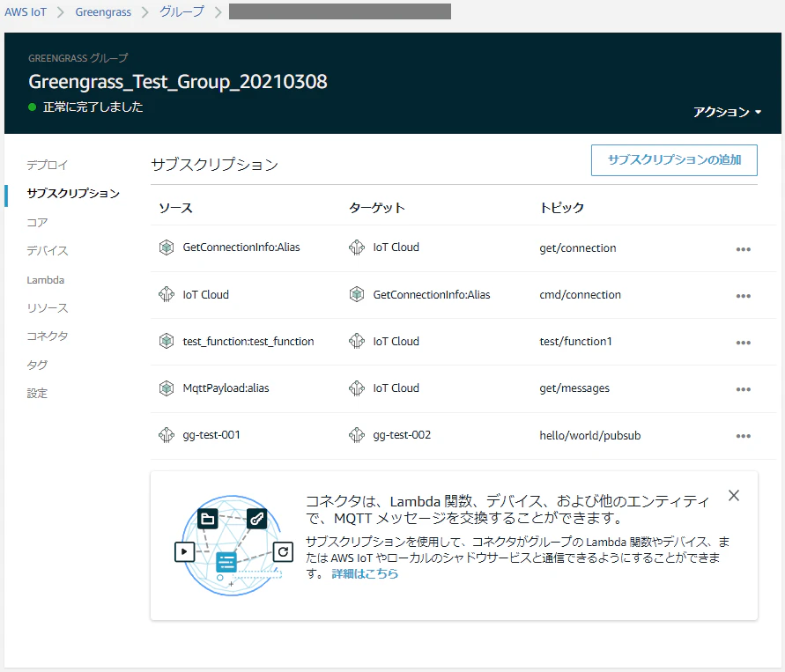Open the 詳細はこちら link
Viewport: 785px width, 672px height.
(365, 573)
